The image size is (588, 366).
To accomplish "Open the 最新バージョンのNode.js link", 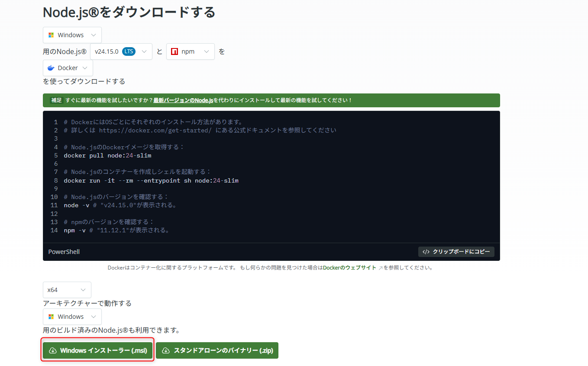I will (x=183, y=100).
